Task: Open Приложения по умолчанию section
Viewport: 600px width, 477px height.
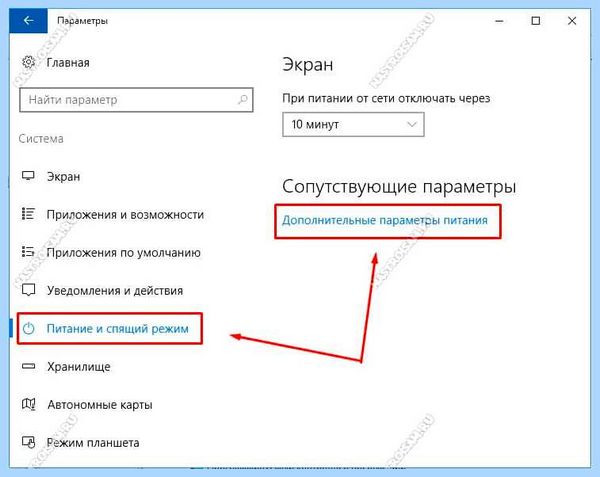Action: 124,252
